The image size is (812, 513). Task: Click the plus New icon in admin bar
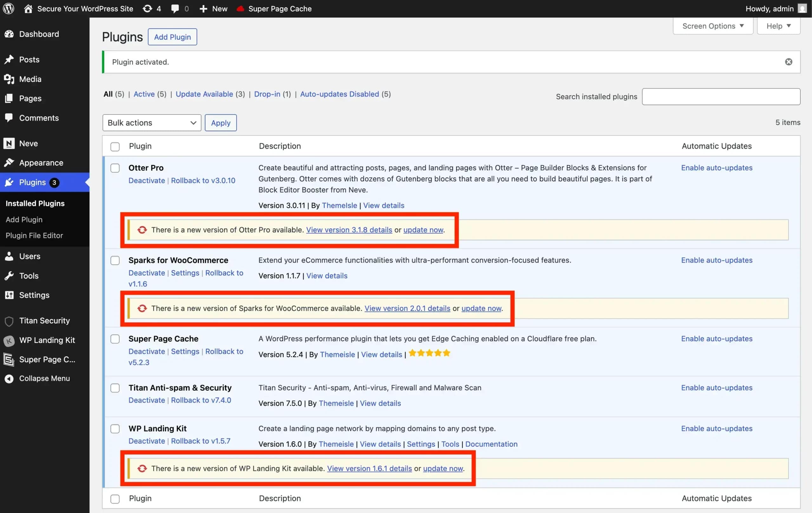coord(203,9)
